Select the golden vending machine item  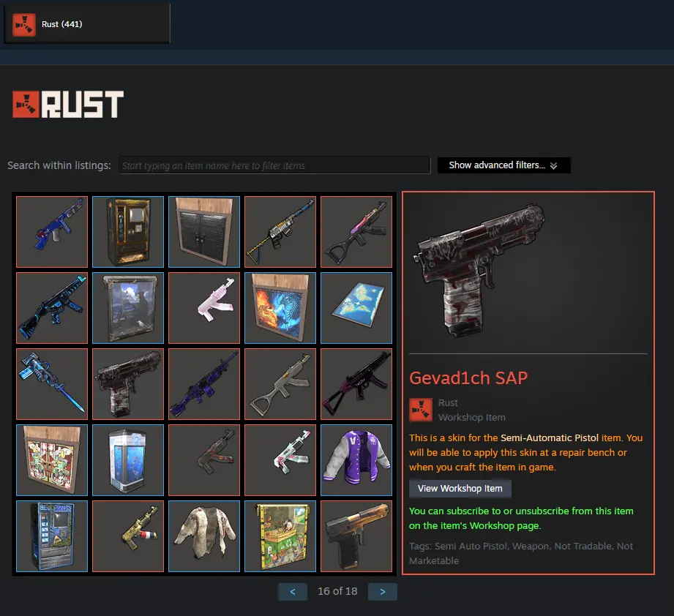pos(128,232)
